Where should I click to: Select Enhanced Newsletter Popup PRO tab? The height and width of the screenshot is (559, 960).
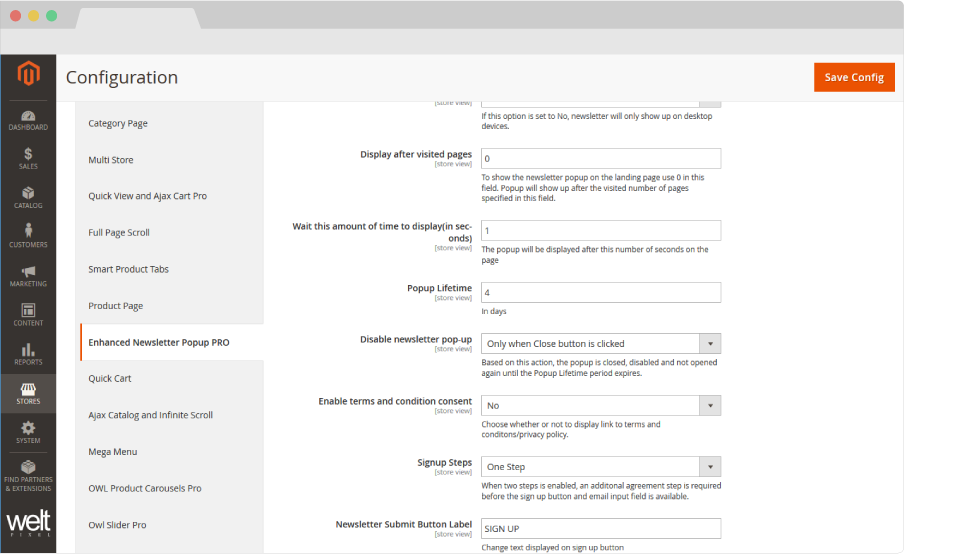pyautogui.click(x=159, y=342)
